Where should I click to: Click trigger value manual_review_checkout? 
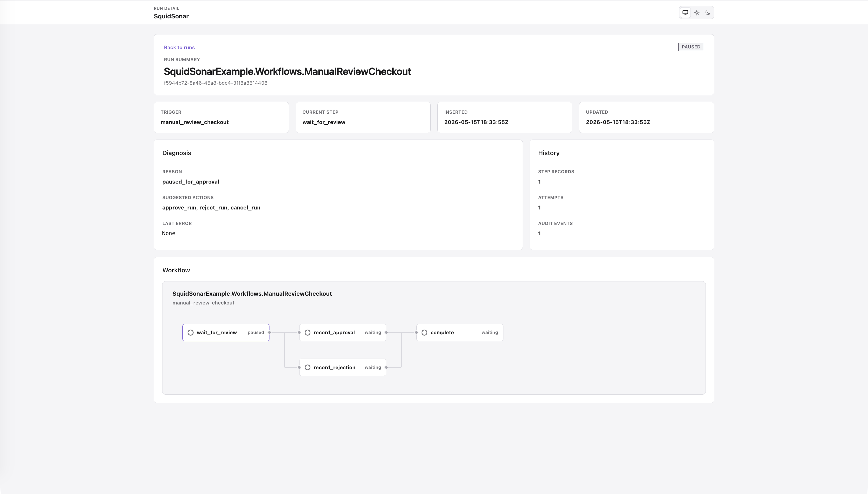click(195, 122)
